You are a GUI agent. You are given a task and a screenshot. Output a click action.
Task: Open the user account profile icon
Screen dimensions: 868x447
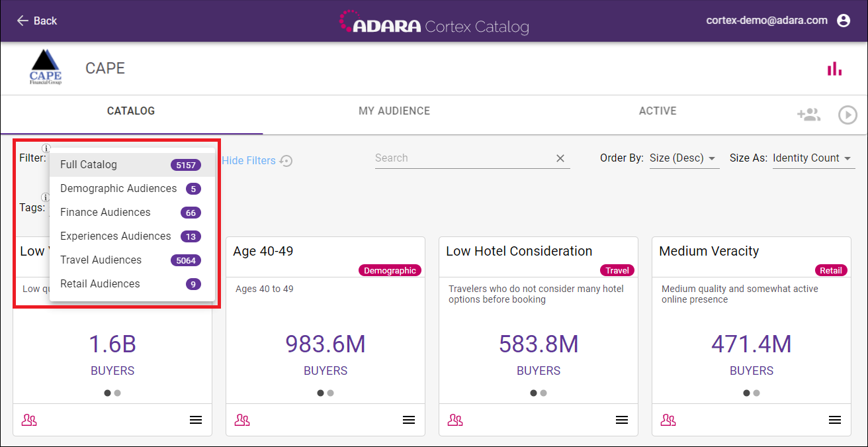844,21
